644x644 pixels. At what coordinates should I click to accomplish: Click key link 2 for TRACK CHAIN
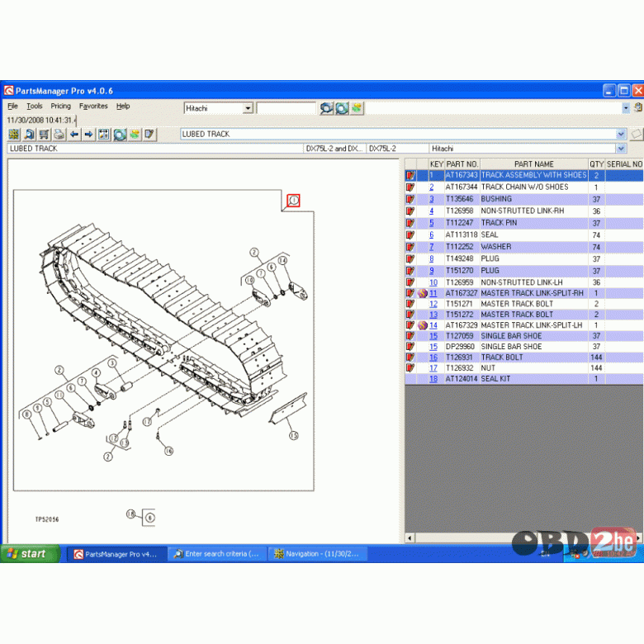click(x=431, y=187)
